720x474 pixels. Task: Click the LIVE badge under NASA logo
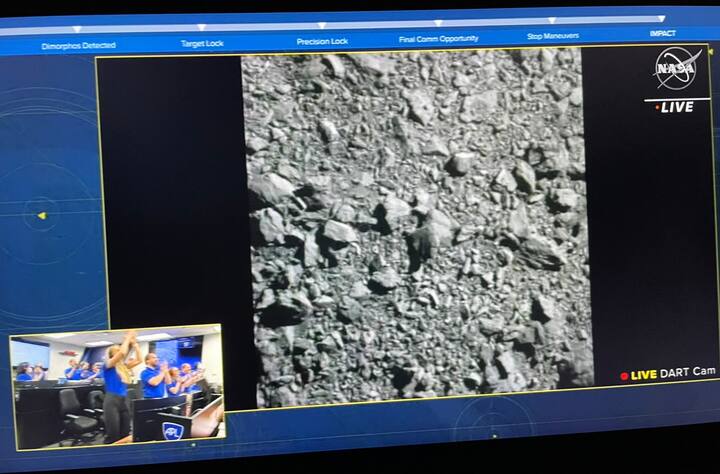coord(676,107)
